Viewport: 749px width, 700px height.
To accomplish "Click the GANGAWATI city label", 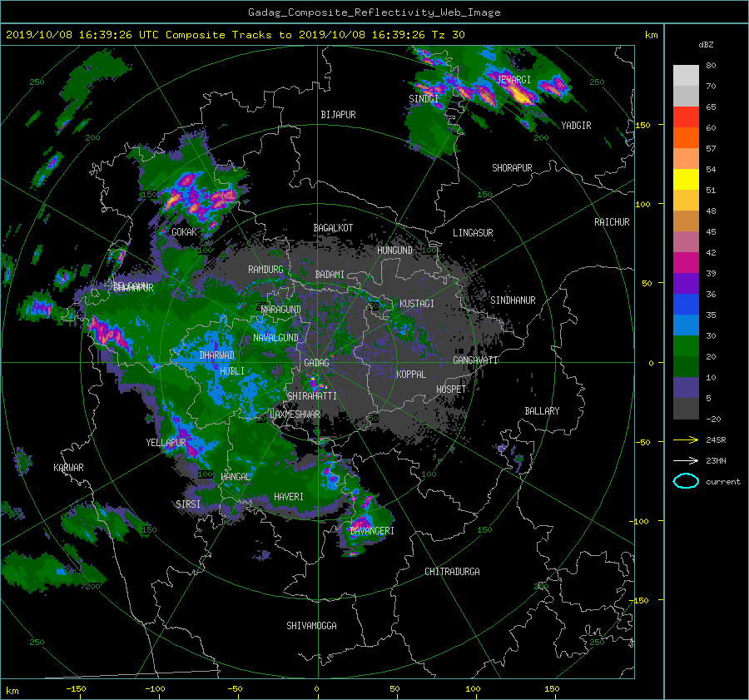I will 475,360.
